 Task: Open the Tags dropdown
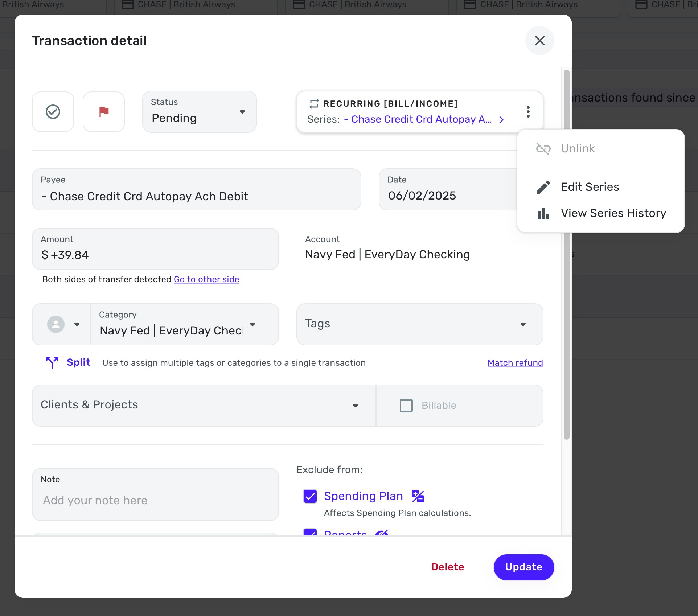click(x=420, y=324)
